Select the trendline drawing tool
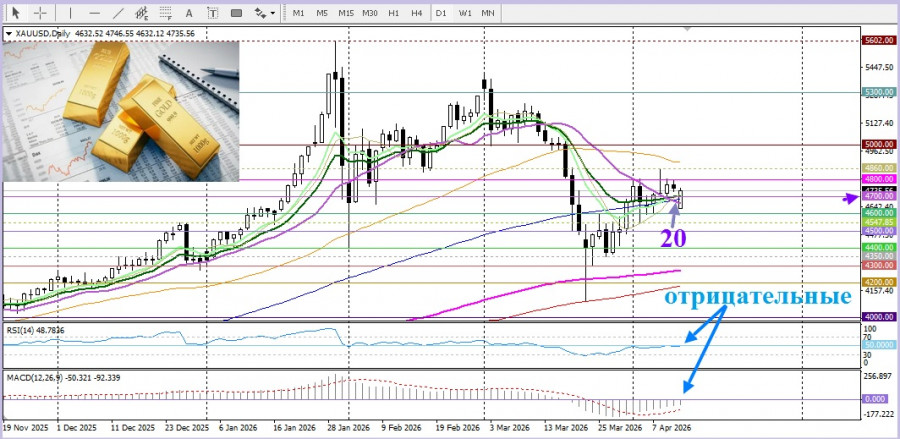 click(x=118, y=12)
